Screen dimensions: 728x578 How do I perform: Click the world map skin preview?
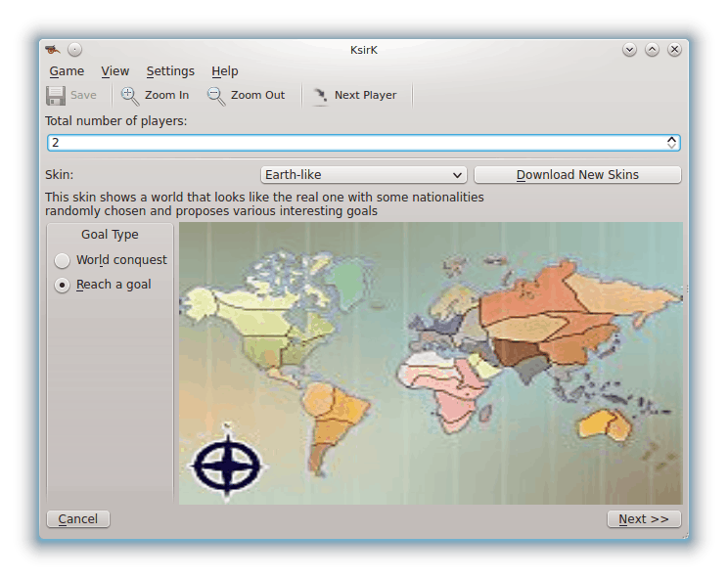431,363
